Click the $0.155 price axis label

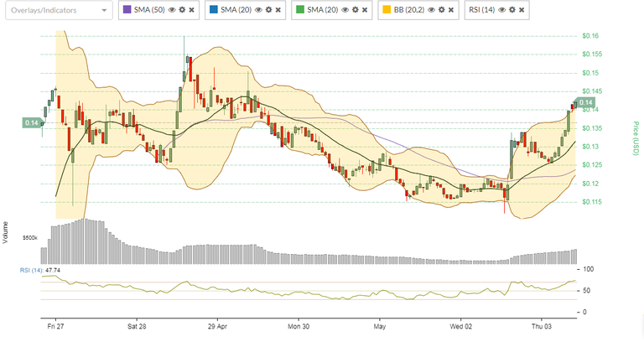pyautogui.click(x=592, y=54)
